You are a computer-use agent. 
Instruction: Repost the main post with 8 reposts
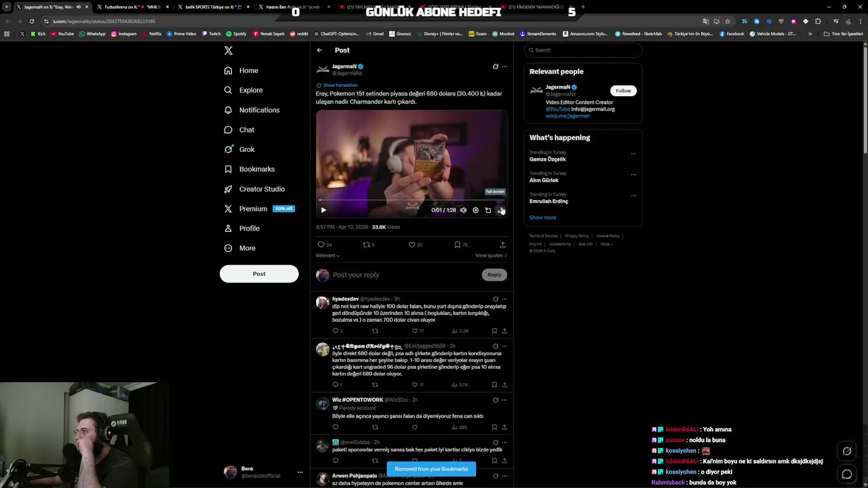tap(368, 245)
